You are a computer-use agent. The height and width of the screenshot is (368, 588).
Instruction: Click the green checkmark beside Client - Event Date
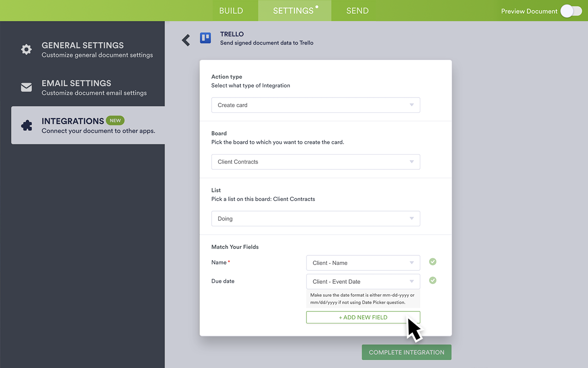[x=432, y=280]
